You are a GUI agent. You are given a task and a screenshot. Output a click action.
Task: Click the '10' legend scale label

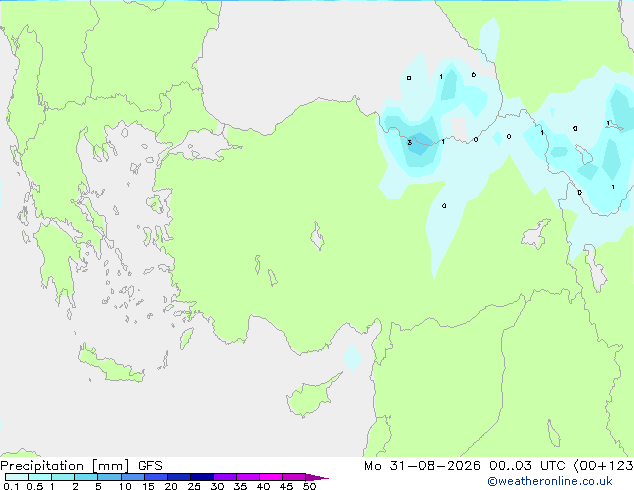125,486
